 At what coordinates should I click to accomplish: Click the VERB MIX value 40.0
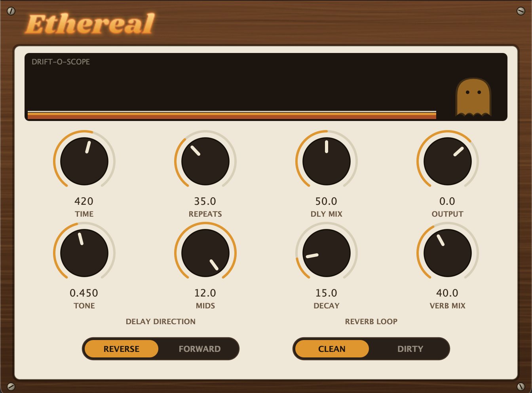pyautogui.click(x=447, y=293)
